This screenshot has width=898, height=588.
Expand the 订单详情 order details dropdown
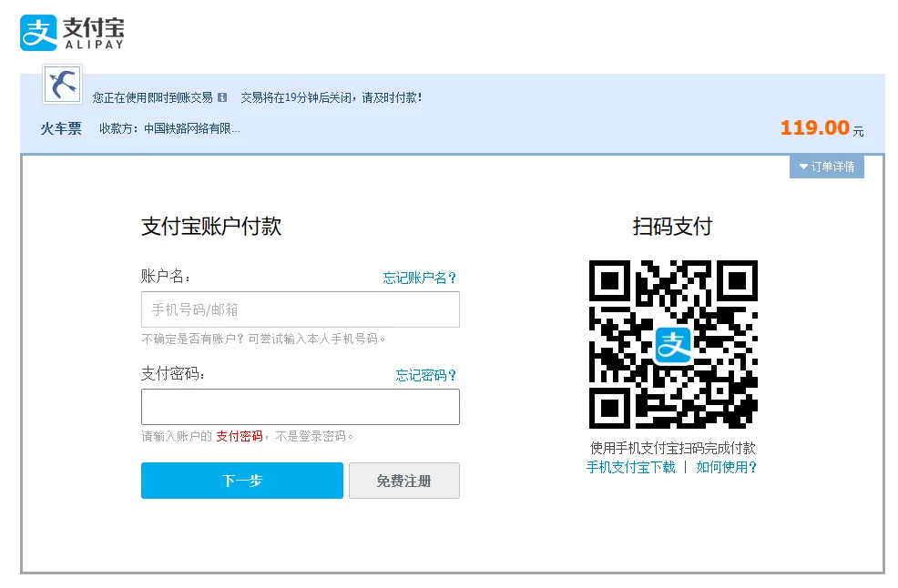(x=826, y=167)
